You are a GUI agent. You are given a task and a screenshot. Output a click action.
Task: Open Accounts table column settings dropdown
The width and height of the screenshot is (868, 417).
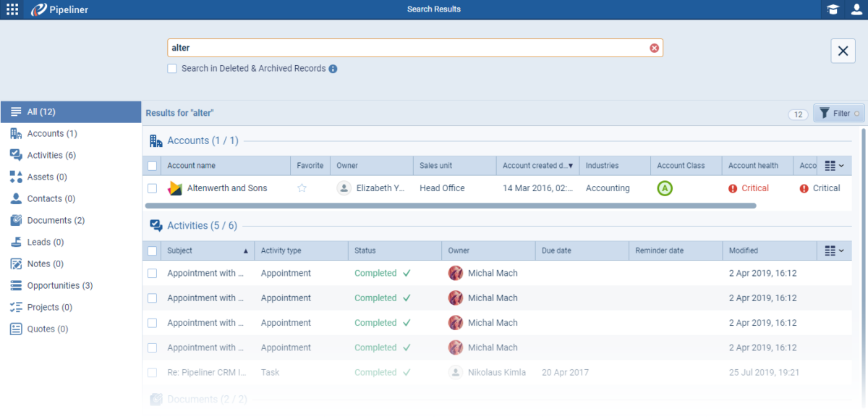click(x=834, y=166)
